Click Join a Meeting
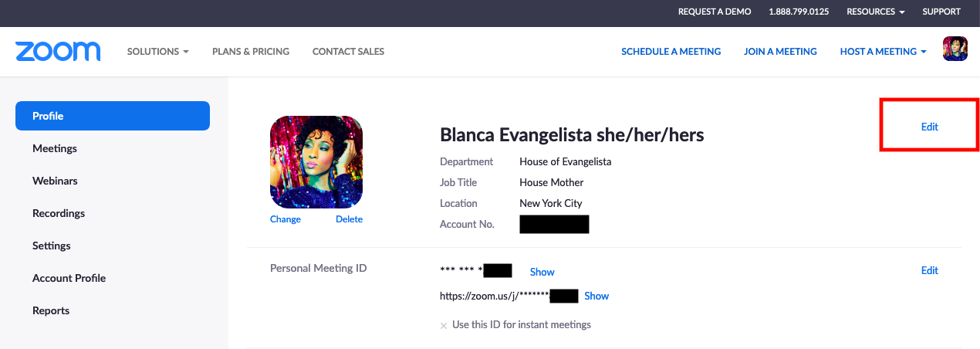980x349 pixels. coord(780,52)
